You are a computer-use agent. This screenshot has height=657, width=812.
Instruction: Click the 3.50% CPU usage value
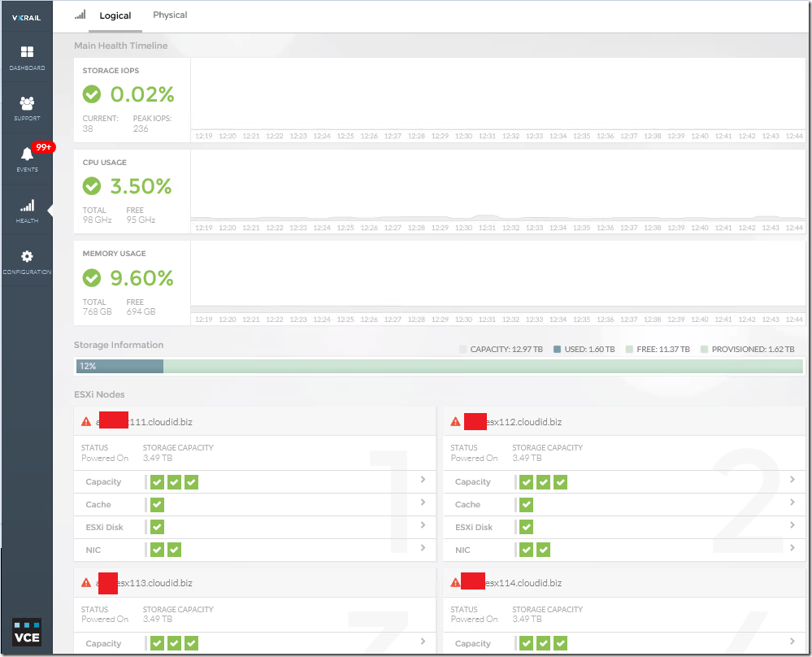pyautogui.click(x=141, y=186)
